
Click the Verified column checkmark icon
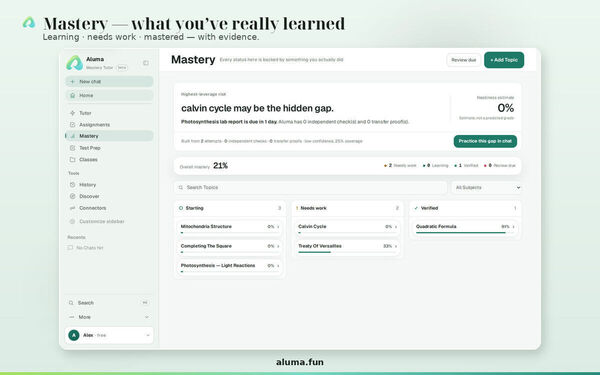416,208
